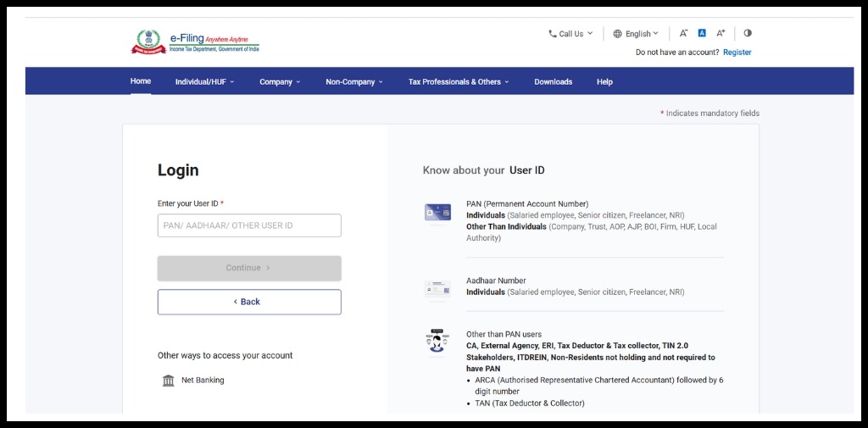Decrease font size with the A- icon
This screenshot has height=428, width=868.
(x=684, y=33)
